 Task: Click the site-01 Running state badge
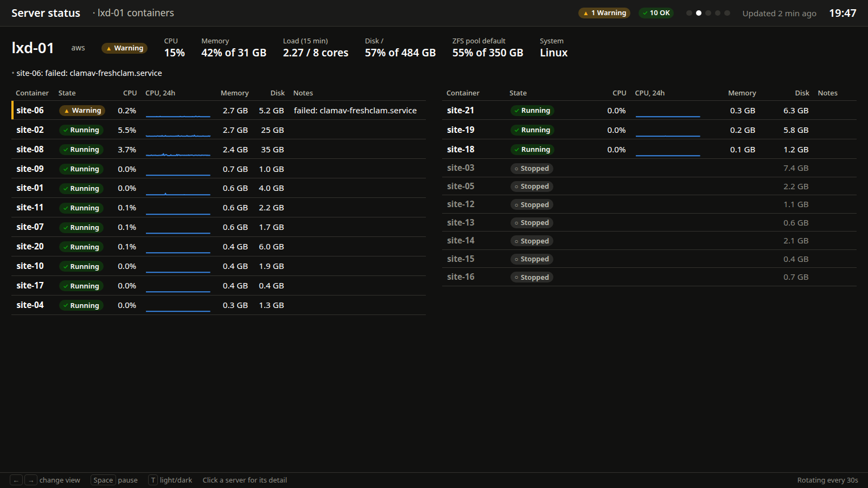[x=80, y=189]
